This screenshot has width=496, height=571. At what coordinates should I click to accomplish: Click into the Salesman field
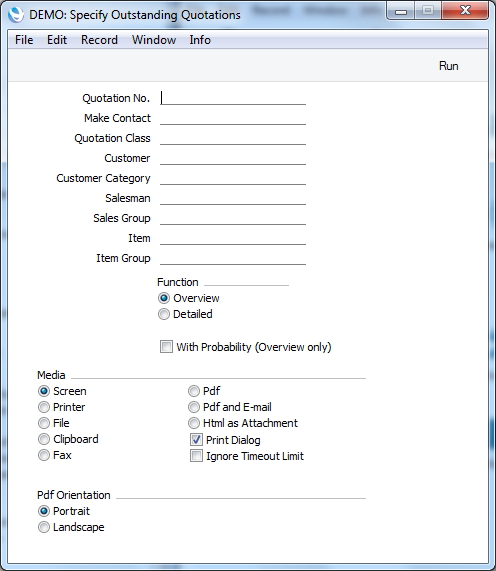(x=233, y=198)
